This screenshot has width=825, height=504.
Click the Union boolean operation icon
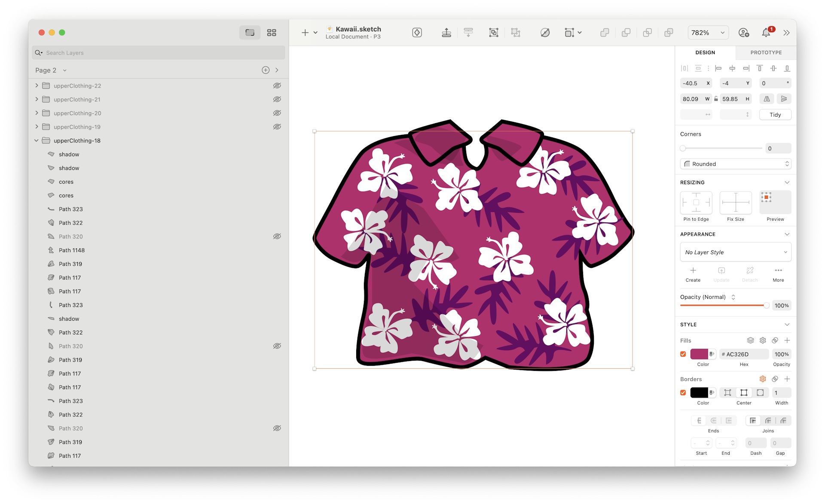coord(605,32)
